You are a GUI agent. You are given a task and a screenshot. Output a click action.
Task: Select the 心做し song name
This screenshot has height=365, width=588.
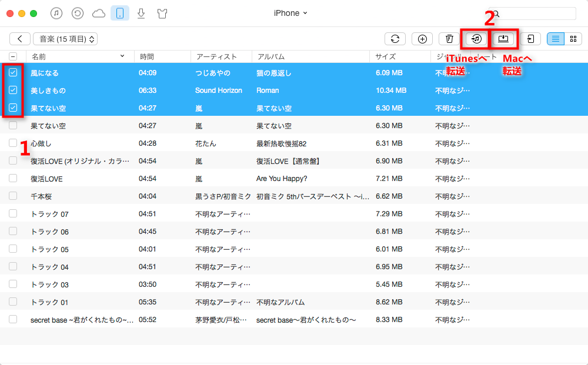(41, 143)
